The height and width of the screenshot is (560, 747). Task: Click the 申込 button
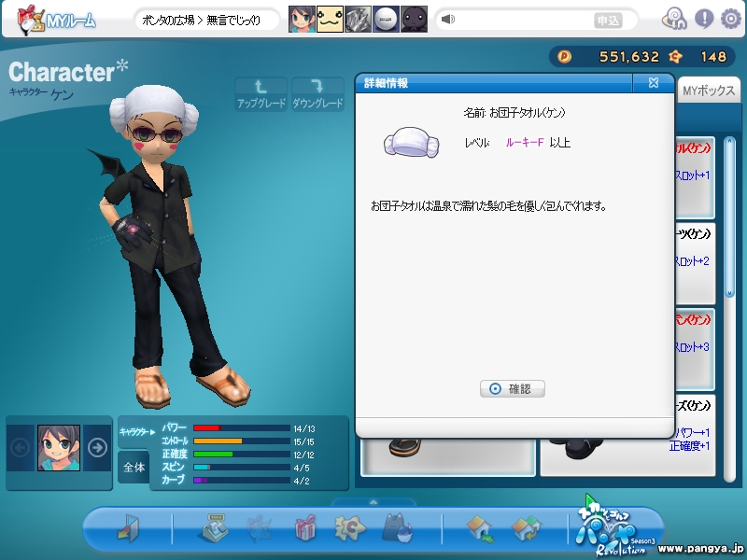pos(608,21)
